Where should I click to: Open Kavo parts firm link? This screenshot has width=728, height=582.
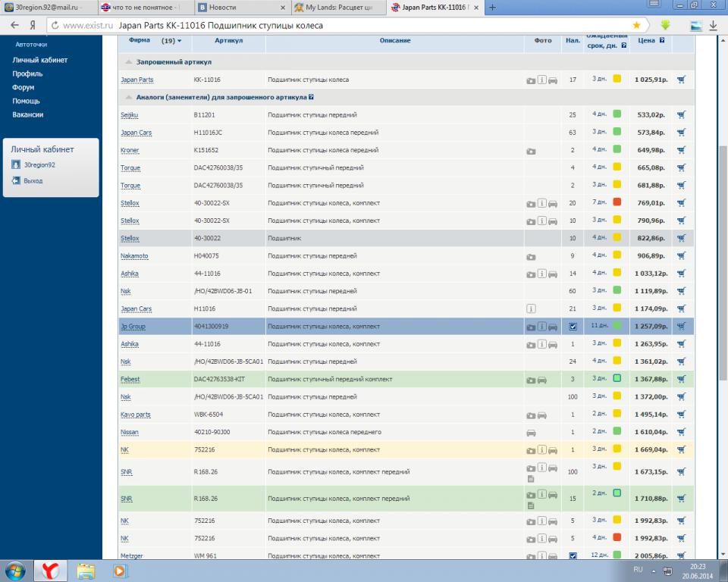(x=136, y=415)
